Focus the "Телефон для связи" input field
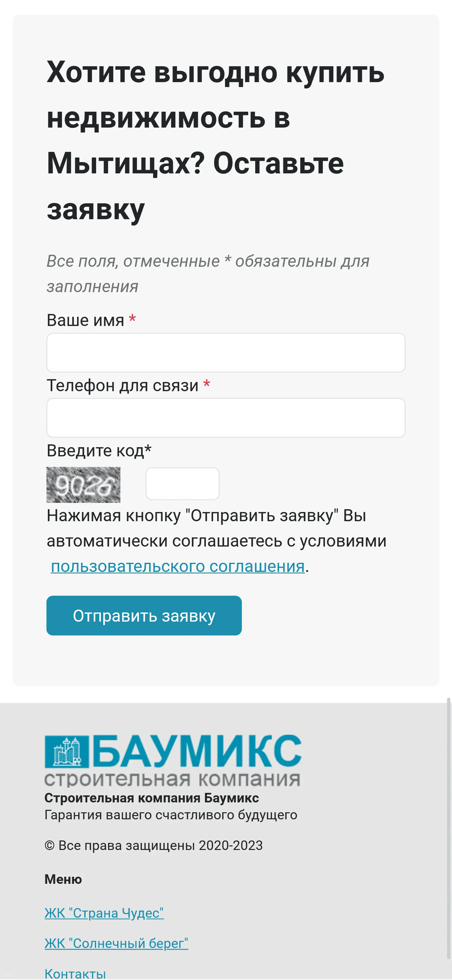The image size is (452, 980). pos(226,418)
